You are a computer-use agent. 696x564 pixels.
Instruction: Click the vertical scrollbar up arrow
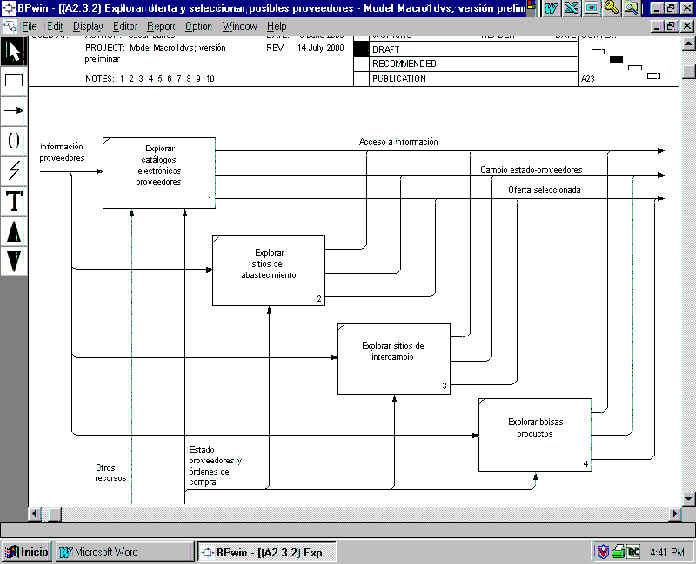(x=688, y=44)
